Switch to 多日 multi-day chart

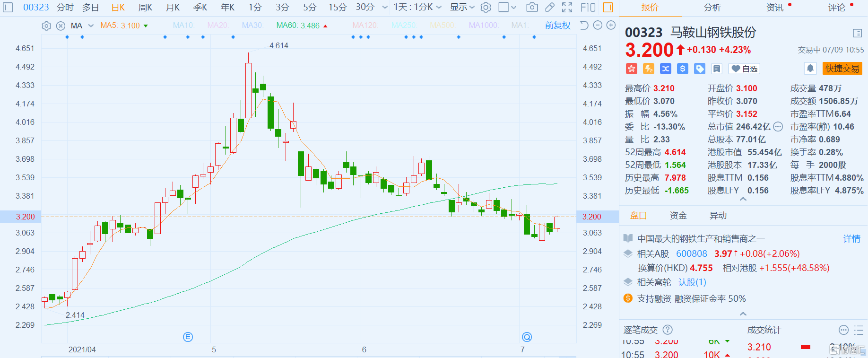90,7
